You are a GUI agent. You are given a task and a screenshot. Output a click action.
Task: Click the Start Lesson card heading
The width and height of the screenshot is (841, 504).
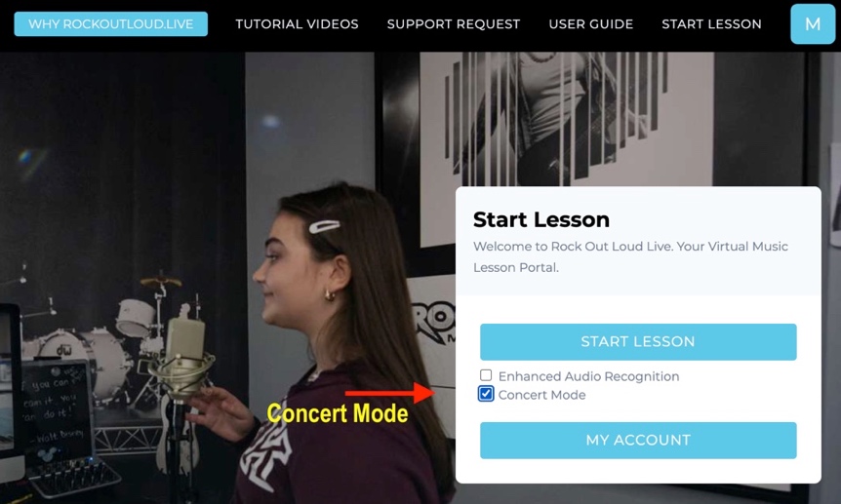click(x=541, y=220)
